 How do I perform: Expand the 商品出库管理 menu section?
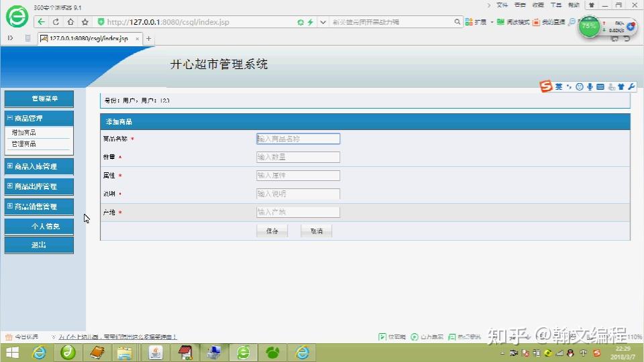[10, 186]
